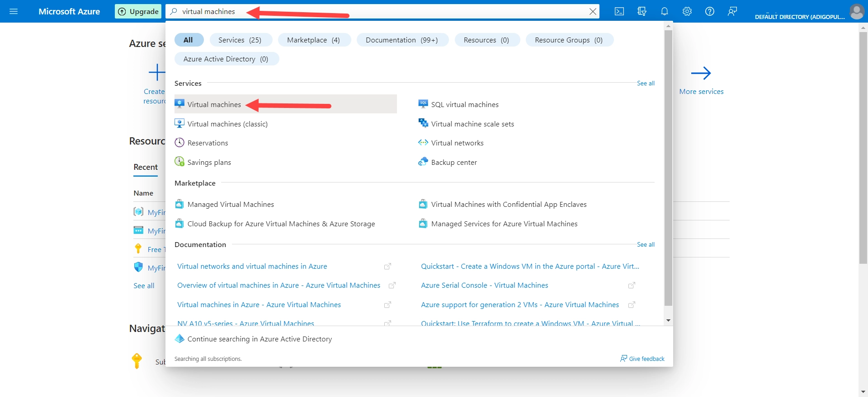This screenshot has width=868, height=397.
Task: Click the Backup center cloud icon
Action: tap(423, 162)
